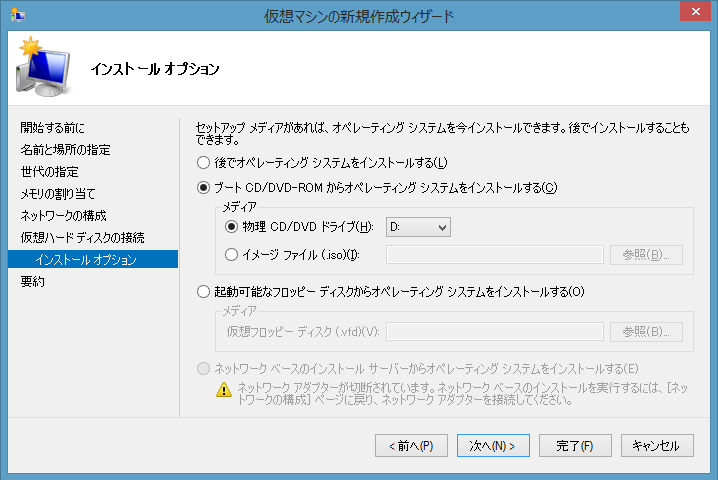718x480 pixels.
Task: Click the キャンセル button
Action: coord(657,446)
